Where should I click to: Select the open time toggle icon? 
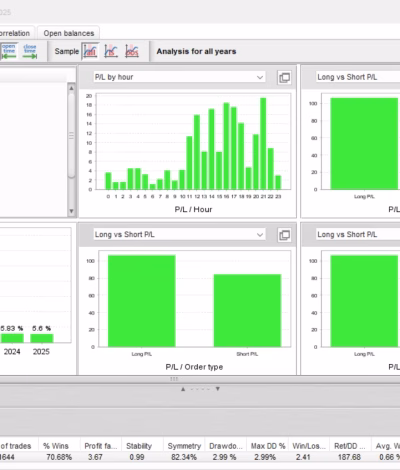click(9, 51)
